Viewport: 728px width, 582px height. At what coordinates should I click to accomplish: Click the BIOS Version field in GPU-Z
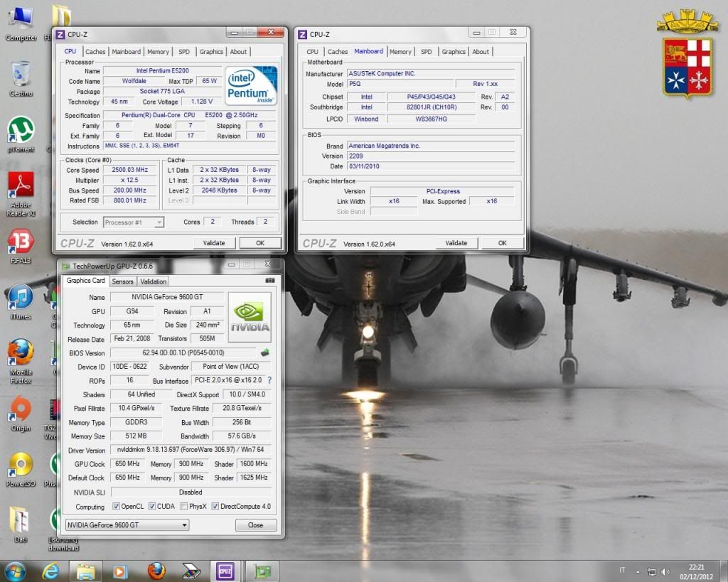tap(183, 352)
